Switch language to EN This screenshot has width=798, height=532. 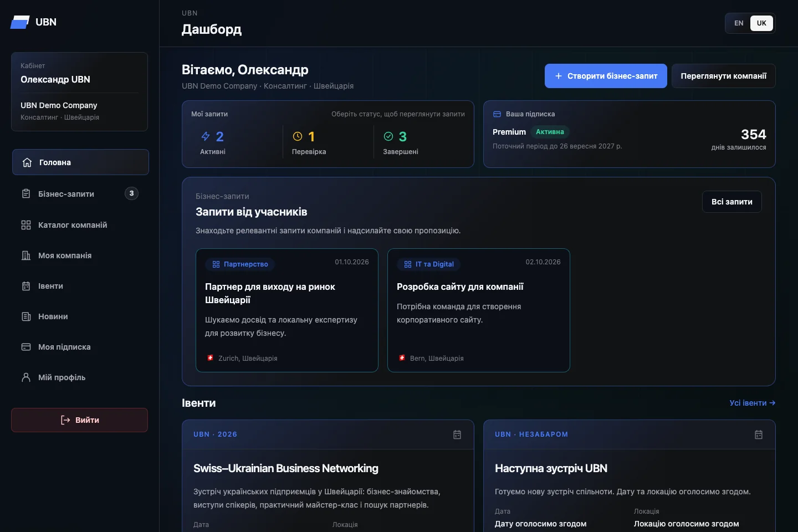739,23
